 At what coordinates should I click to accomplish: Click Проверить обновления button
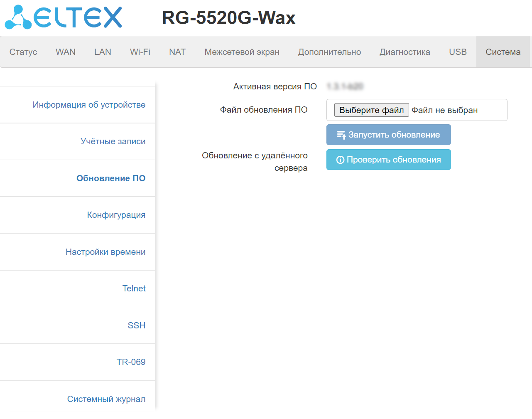click(389, 160)
